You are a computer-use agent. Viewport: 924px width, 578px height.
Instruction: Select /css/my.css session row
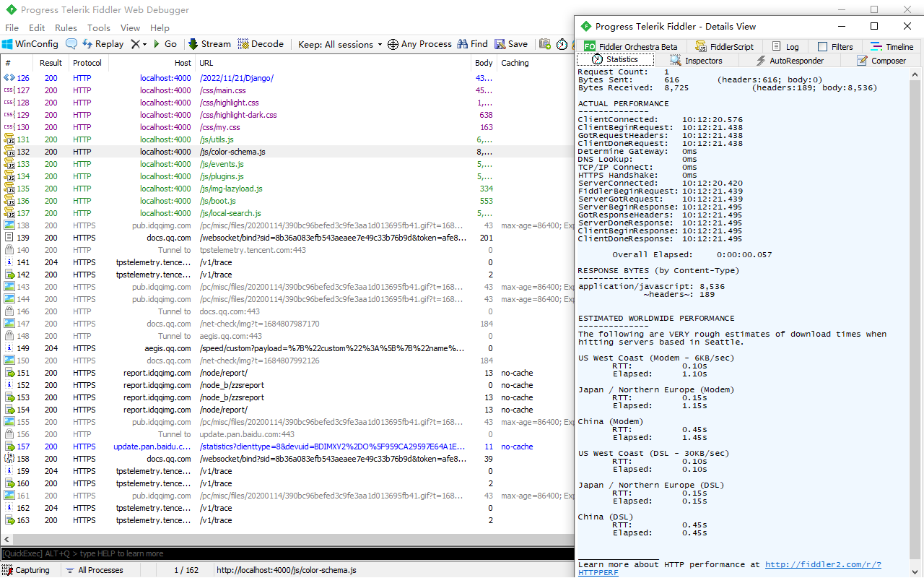[287, 127]
